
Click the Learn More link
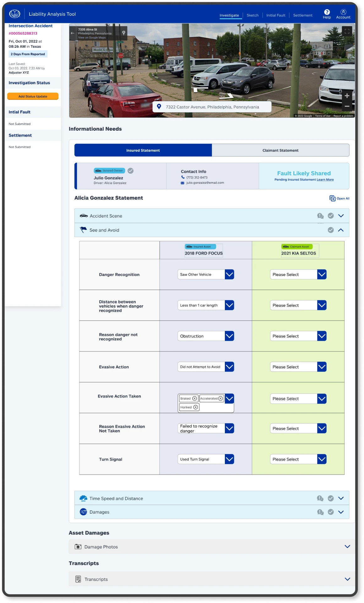point(325,180)
